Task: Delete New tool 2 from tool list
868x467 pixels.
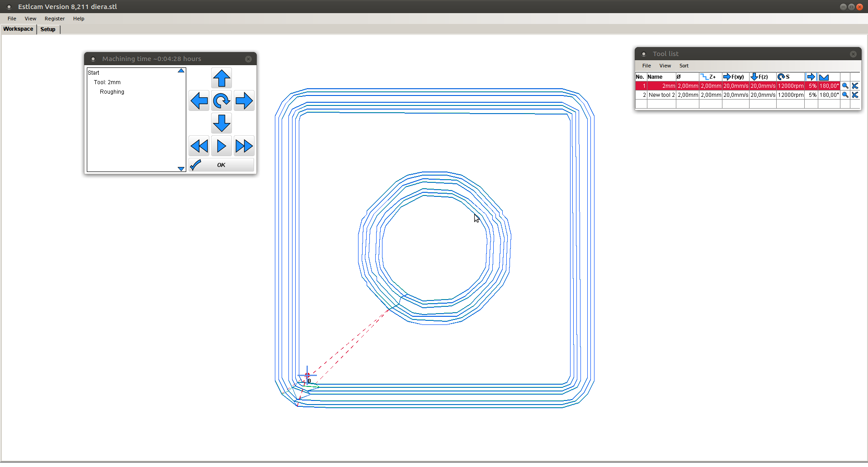Action: 855,95
